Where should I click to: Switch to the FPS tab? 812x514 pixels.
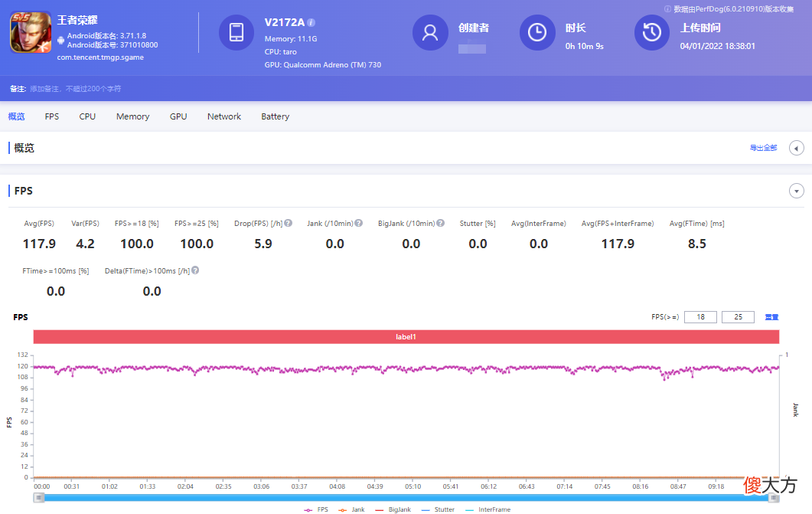(52, 116)
